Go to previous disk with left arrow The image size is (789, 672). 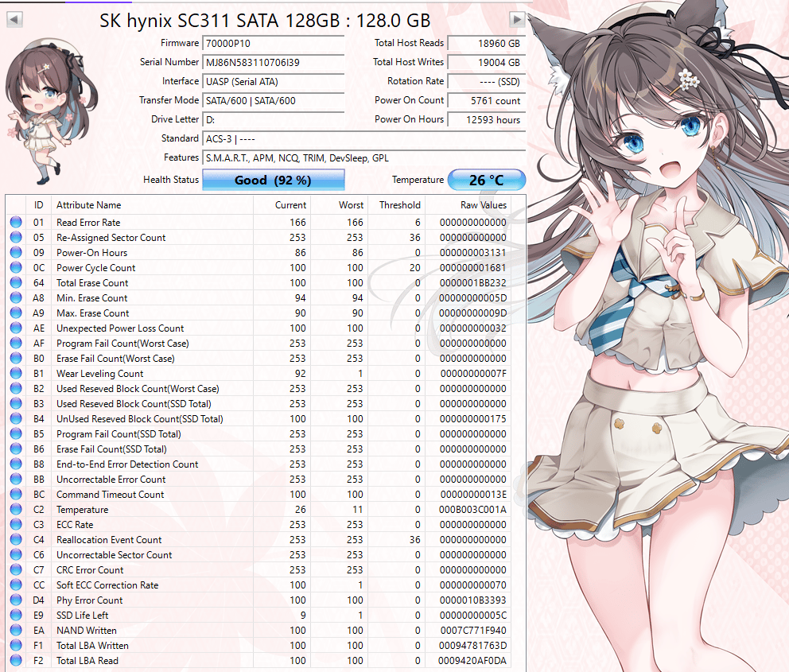(14, 20)
